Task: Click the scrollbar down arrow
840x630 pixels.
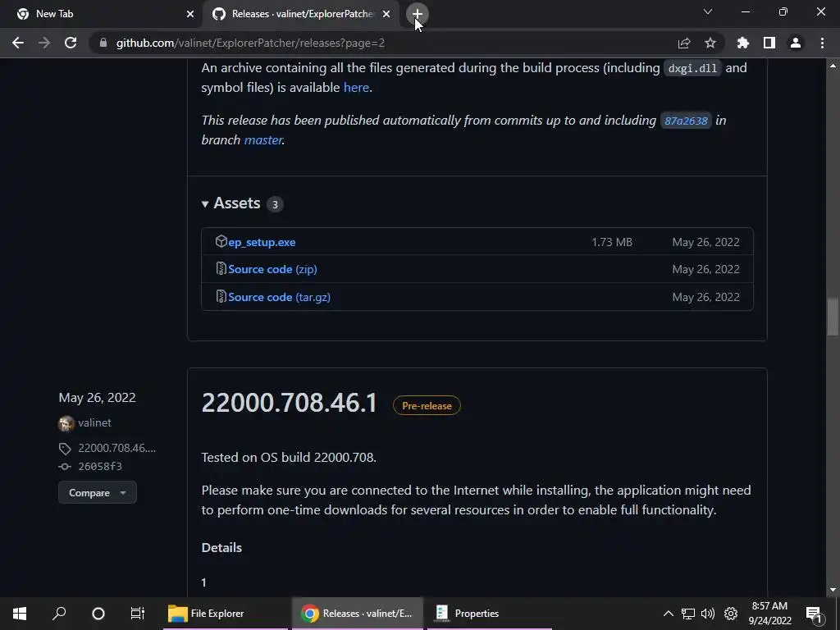Action: pos(833,590)
